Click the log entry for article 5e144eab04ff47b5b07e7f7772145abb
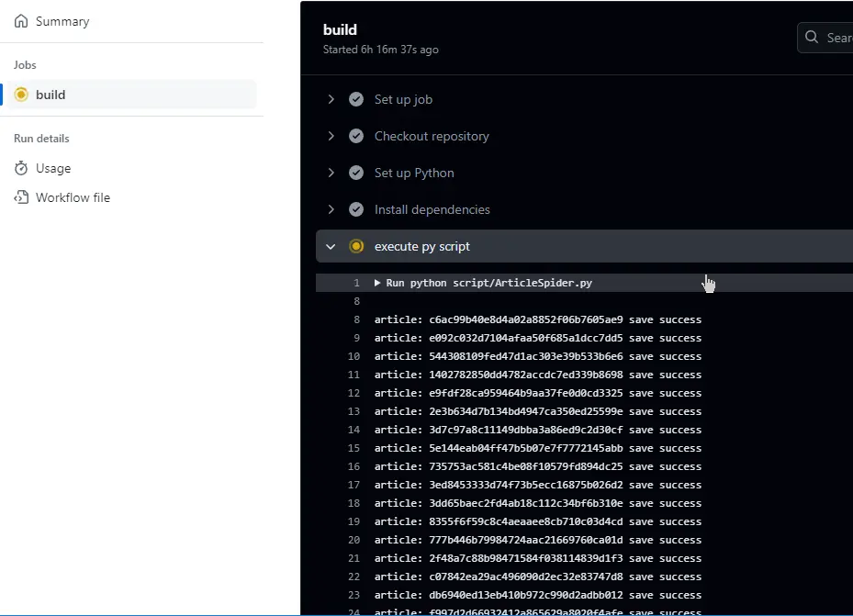The width and height of the screenshot is (853, 616). [x=538, y=448]
